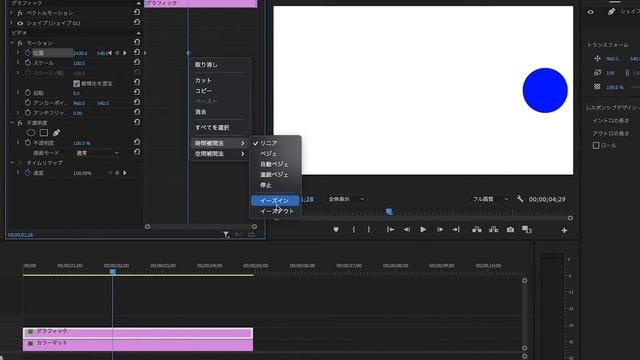The image size is (640, 360).
Task: Select the rectangle mask tool under 不透明度
Action: point(44,133)
